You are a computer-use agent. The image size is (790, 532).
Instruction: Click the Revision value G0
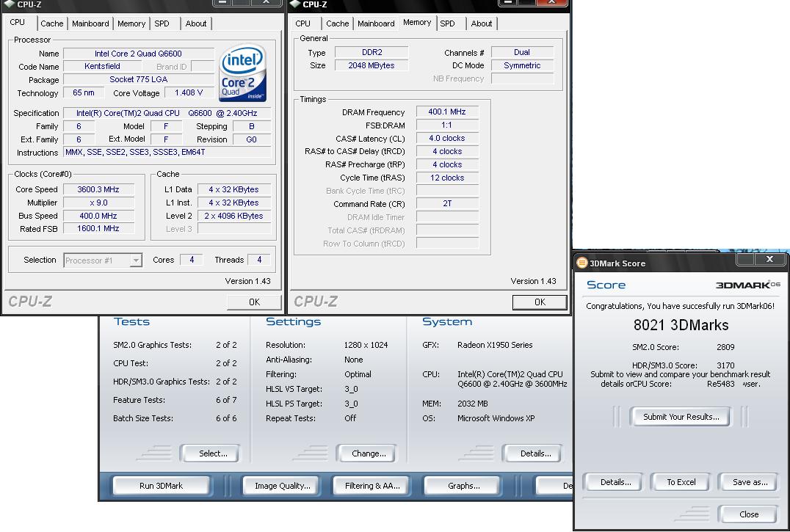251,139
